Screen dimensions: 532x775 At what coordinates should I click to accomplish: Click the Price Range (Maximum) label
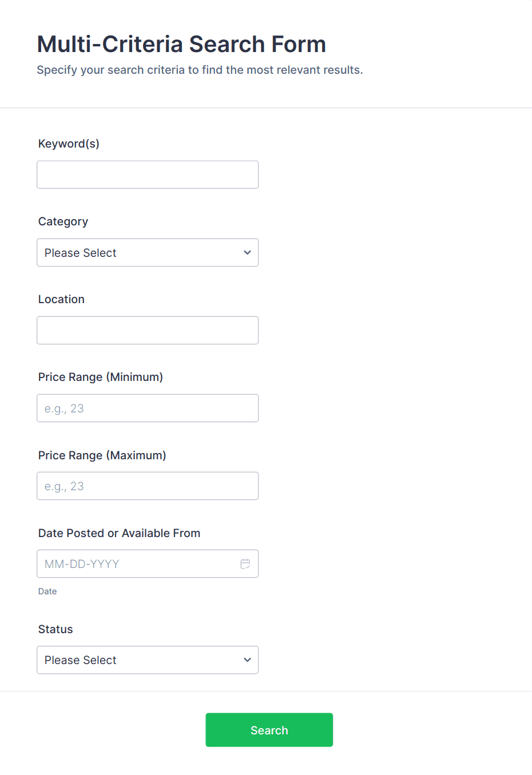click(x=102, y=455)
